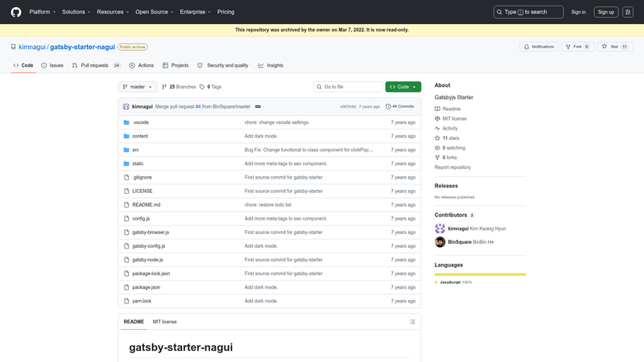Open the master branch selector dropdown
The width and height of the screenshot is (644, 362).
(x=138, y=87)
